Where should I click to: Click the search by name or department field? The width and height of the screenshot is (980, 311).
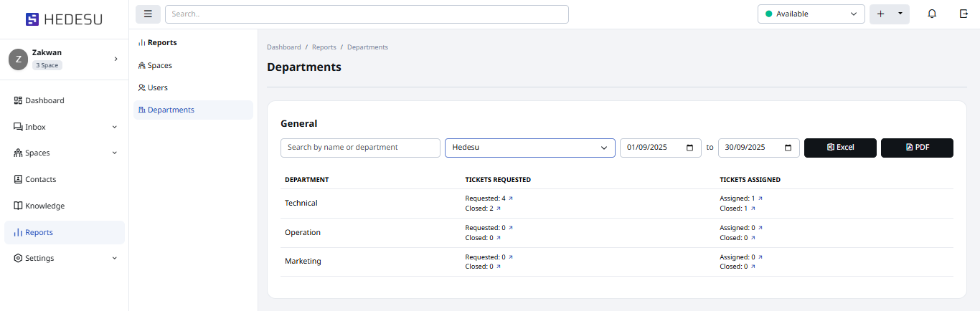click(360, 148)
